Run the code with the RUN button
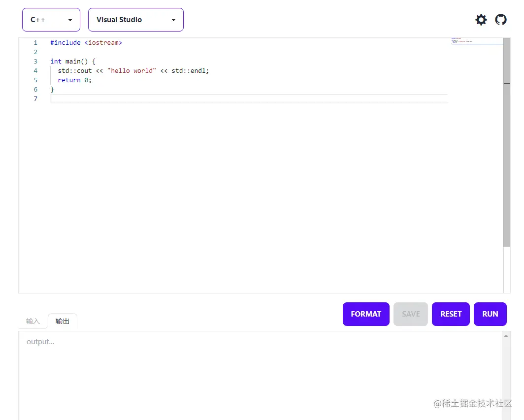The image size is (524, 420). [x=490, y=314]
